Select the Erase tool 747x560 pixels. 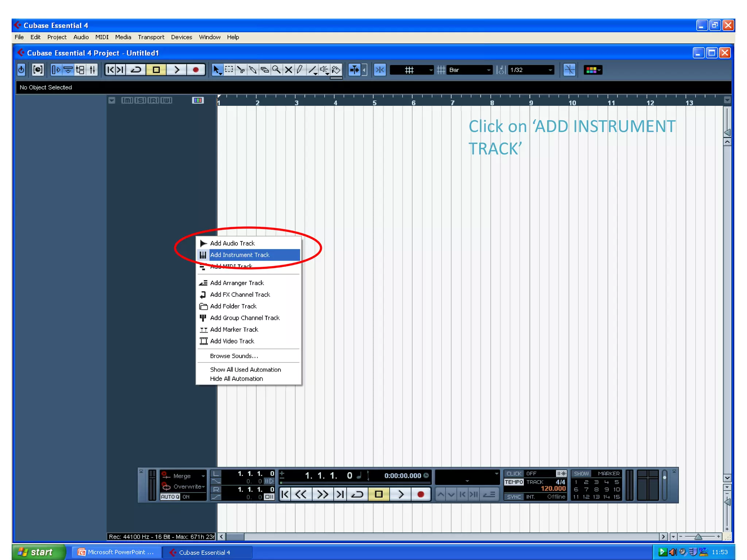[x=265, y=70]
